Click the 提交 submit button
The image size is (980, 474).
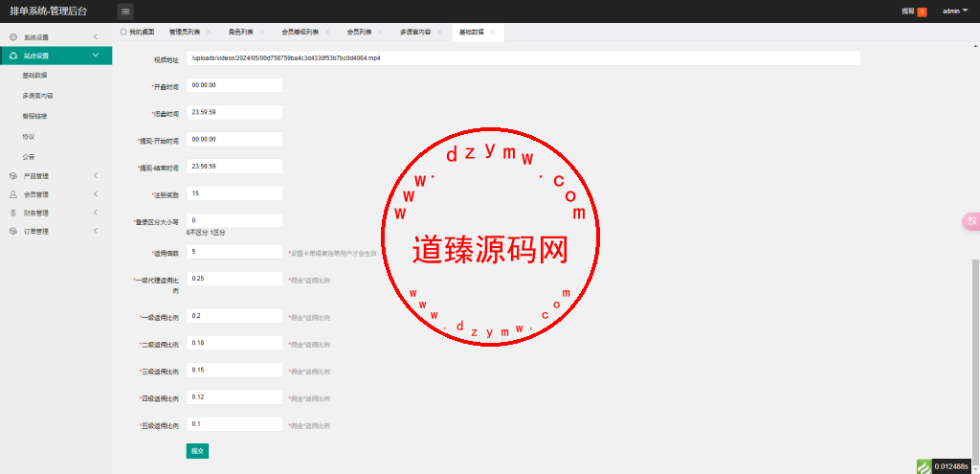tap(197, 451)
